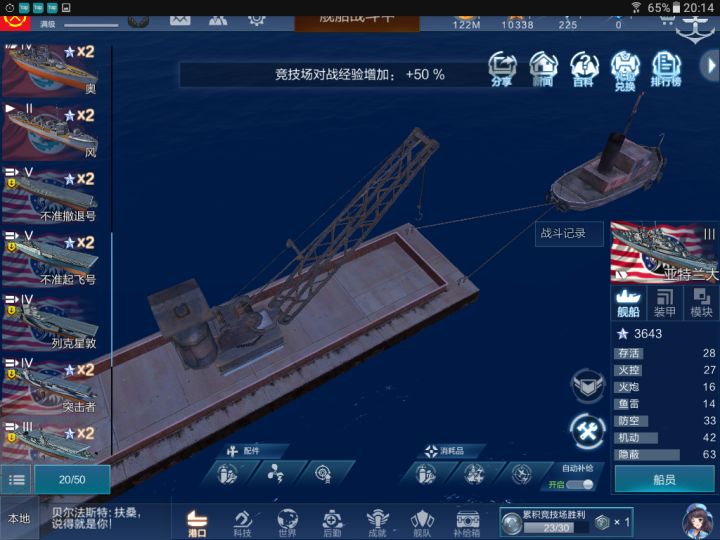Select the first 奥 battleship thumbnail
The height and width of the screenshot is (540, 720).
pos(51,70)
